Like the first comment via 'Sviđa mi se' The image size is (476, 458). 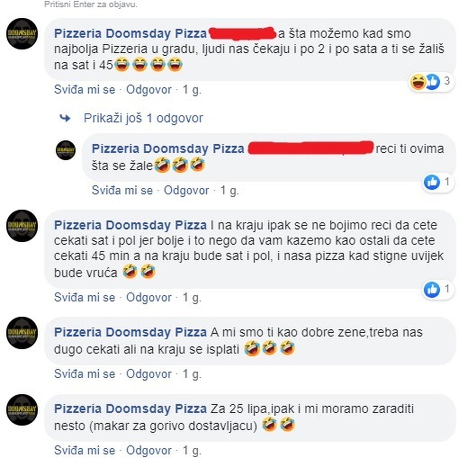85,90
